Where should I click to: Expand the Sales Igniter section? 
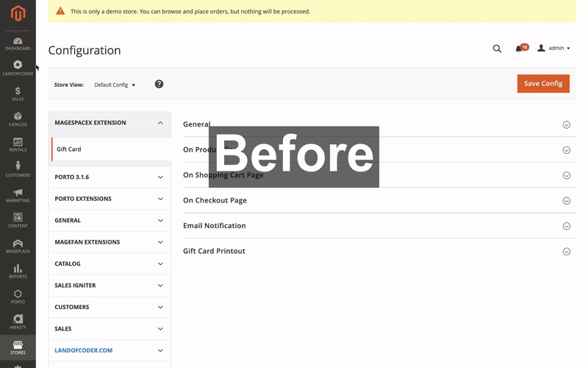click(x=110, y=286)
